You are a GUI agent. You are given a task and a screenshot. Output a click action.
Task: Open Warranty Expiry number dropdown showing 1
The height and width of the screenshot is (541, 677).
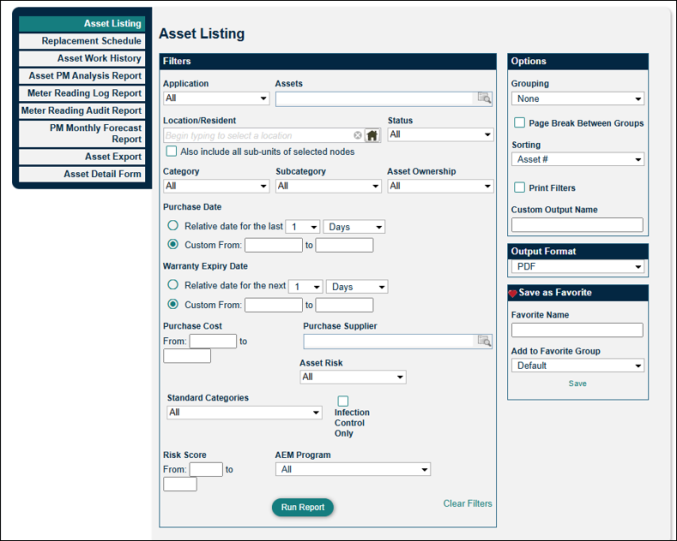coord(306,287)
